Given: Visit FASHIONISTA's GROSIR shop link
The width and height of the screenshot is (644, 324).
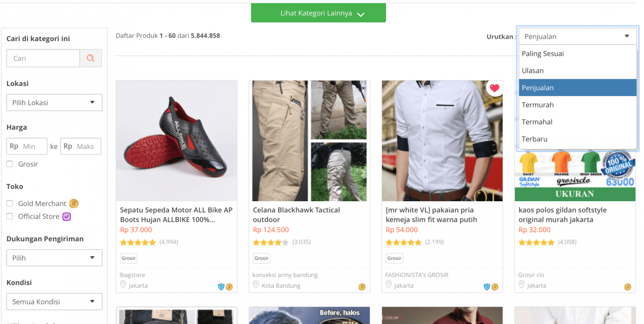Looking at the screenshot, I should coord(417,275).
